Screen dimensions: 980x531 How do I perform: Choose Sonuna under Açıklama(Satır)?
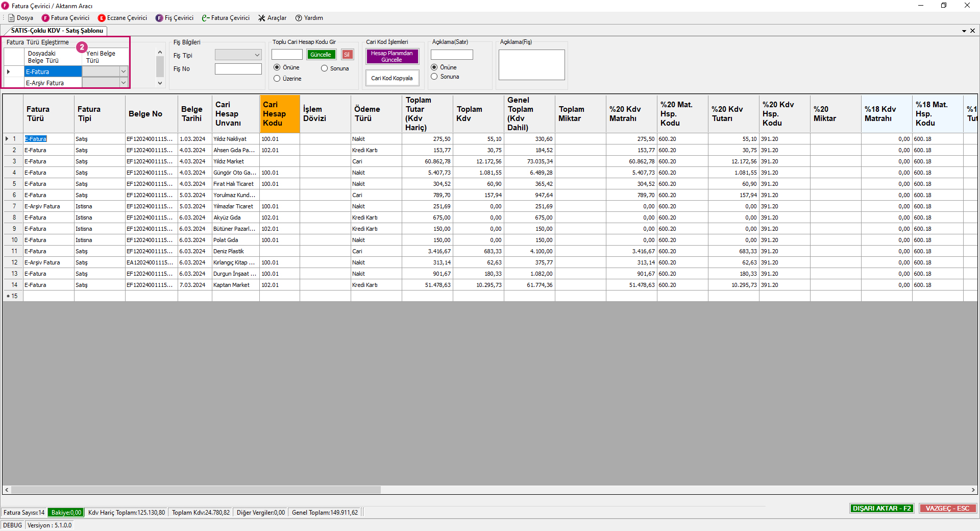tap(434, 77)
